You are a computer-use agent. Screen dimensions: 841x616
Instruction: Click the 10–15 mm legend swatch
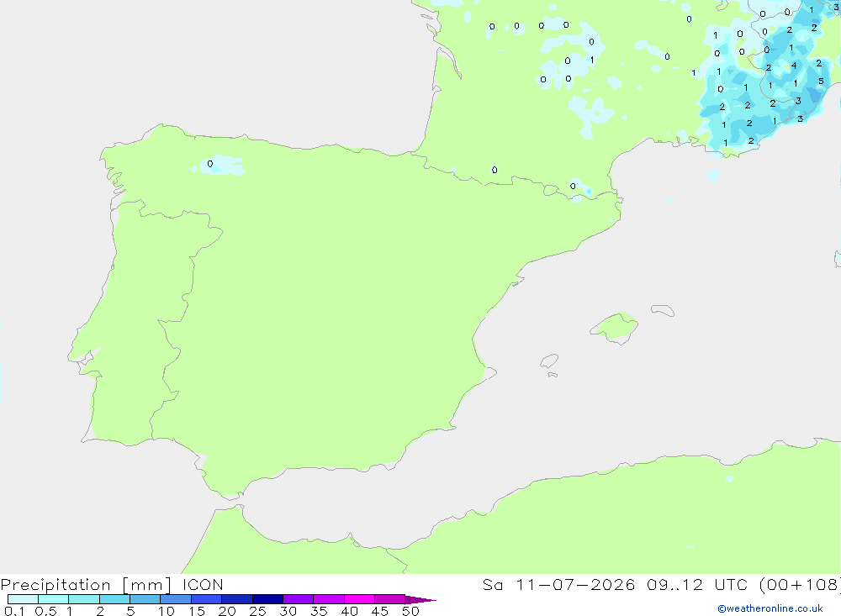pyautogui.click(x=176, y=599)
